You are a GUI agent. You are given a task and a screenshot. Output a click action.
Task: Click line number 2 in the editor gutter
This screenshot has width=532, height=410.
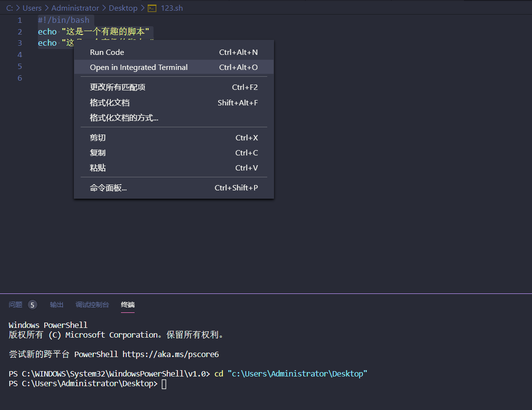(19, 31)
